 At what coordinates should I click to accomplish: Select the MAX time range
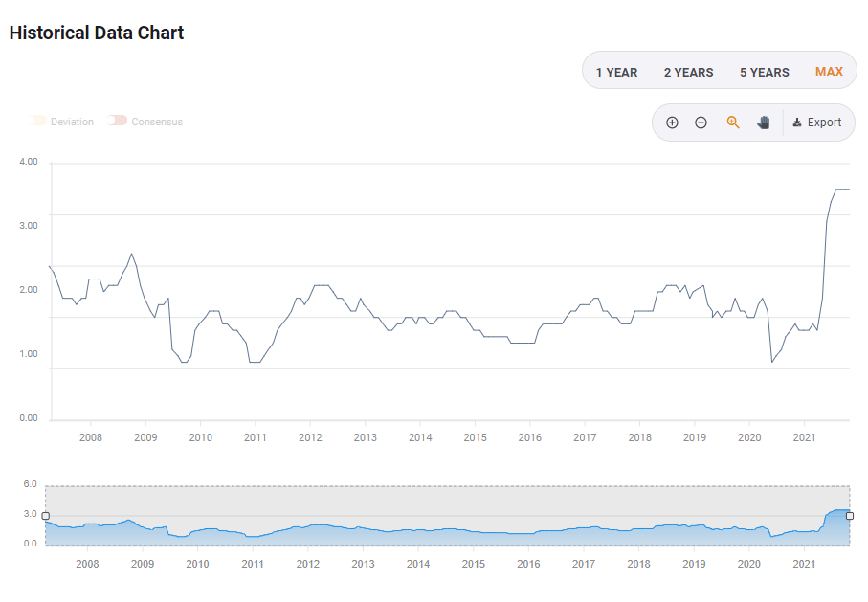pyautogui.click(x=829, y=72)
